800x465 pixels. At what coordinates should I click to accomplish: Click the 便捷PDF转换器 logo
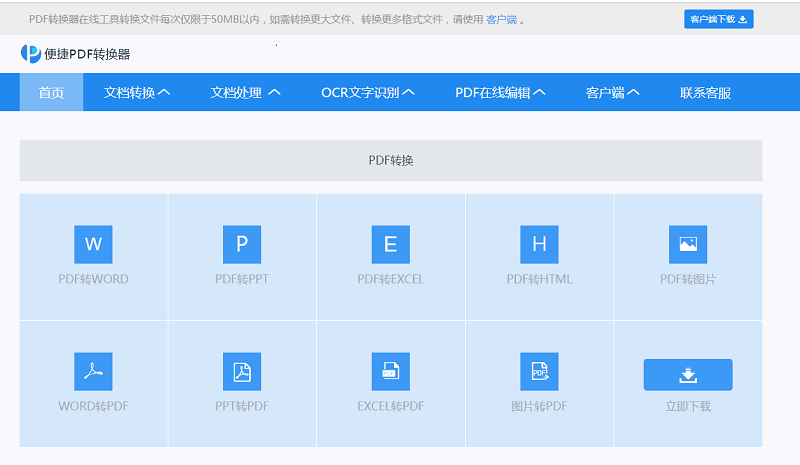[x=76, y=54]
